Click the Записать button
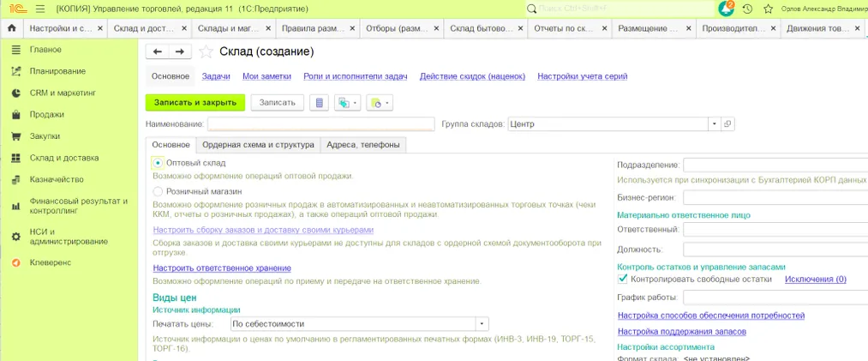This screenshot has height=361, width=868. pyautogui.click(x=278, y=102)
